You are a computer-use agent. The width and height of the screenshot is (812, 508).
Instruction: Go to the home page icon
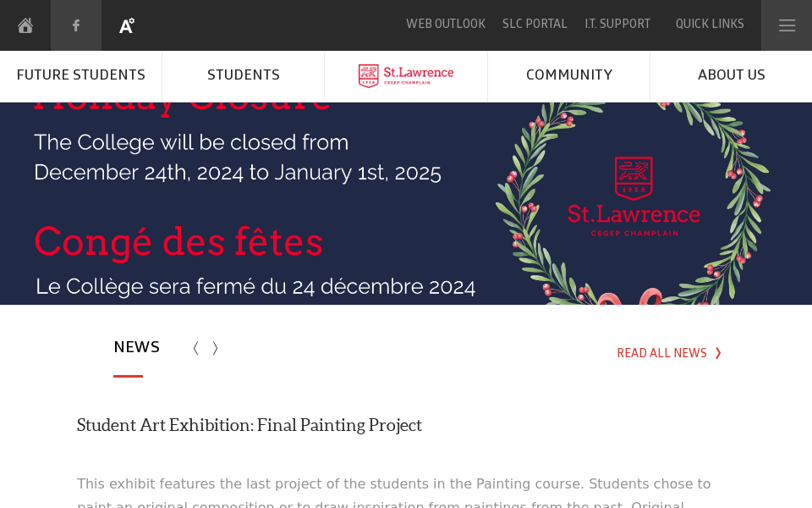pos(25,25)
